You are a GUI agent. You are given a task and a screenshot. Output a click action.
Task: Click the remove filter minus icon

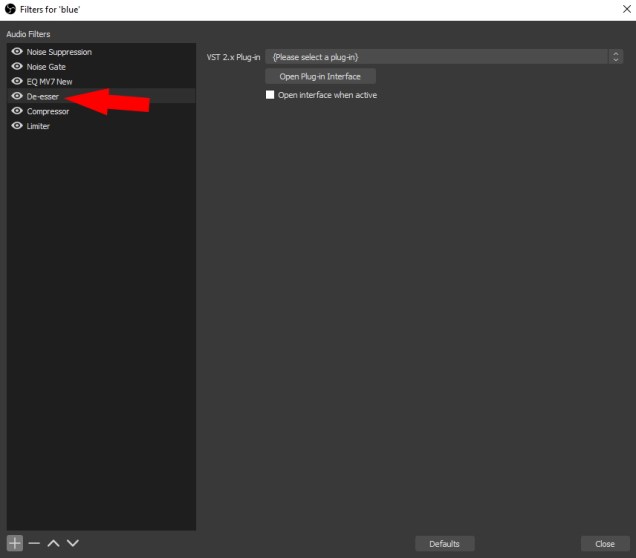(34, 543)
